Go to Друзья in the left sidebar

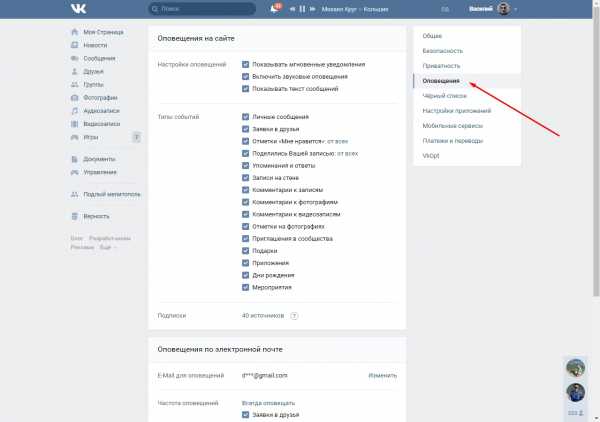point(94,72)
